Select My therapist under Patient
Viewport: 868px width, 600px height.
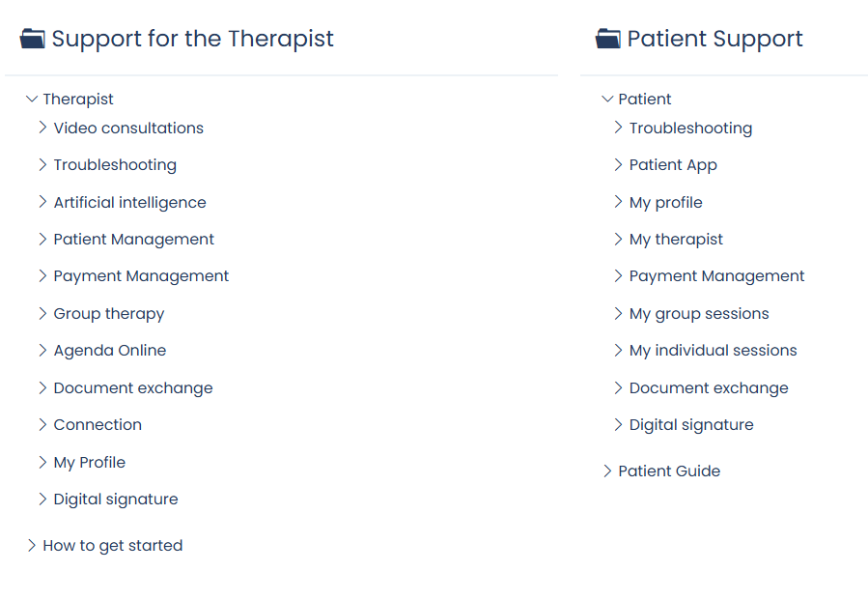(676, 240)
